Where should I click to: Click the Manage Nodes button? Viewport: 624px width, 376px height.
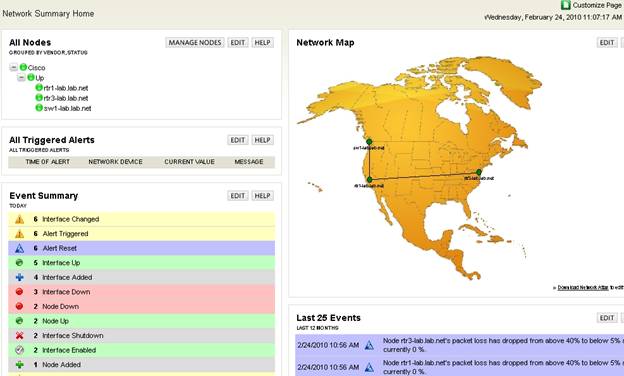click(195, 43)
